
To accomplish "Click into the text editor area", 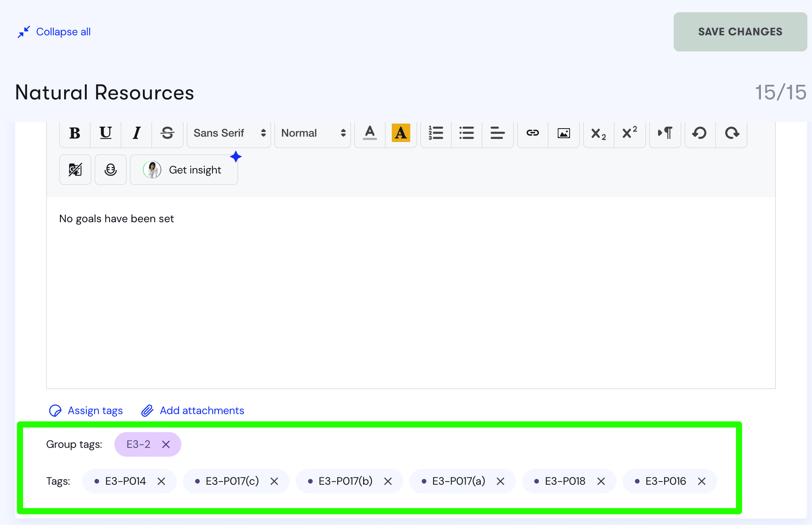I will click(x=411, y=293).
